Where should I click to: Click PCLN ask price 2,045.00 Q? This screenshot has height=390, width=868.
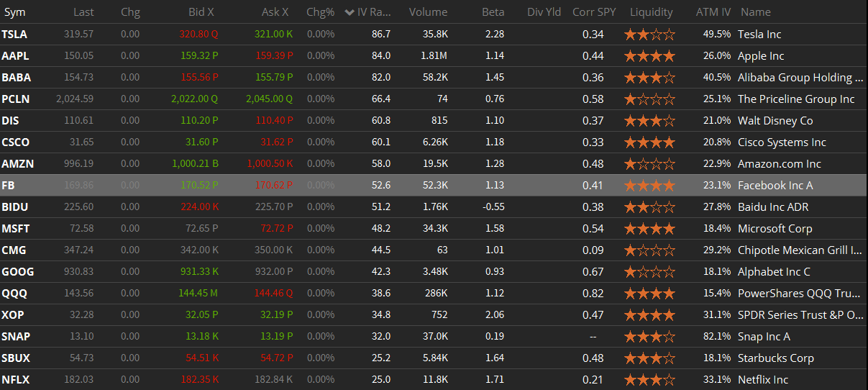click(269, 99)
